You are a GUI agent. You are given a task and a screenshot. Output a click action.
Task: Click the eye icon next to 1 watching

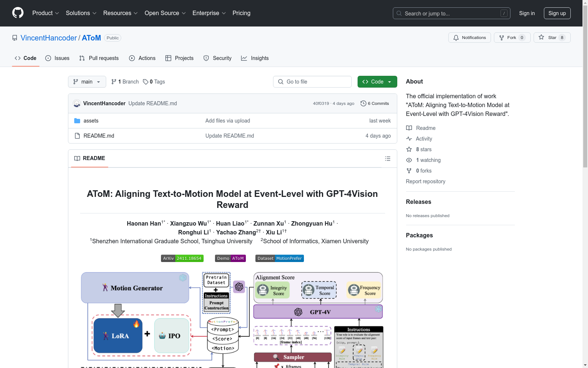point(409,160)
